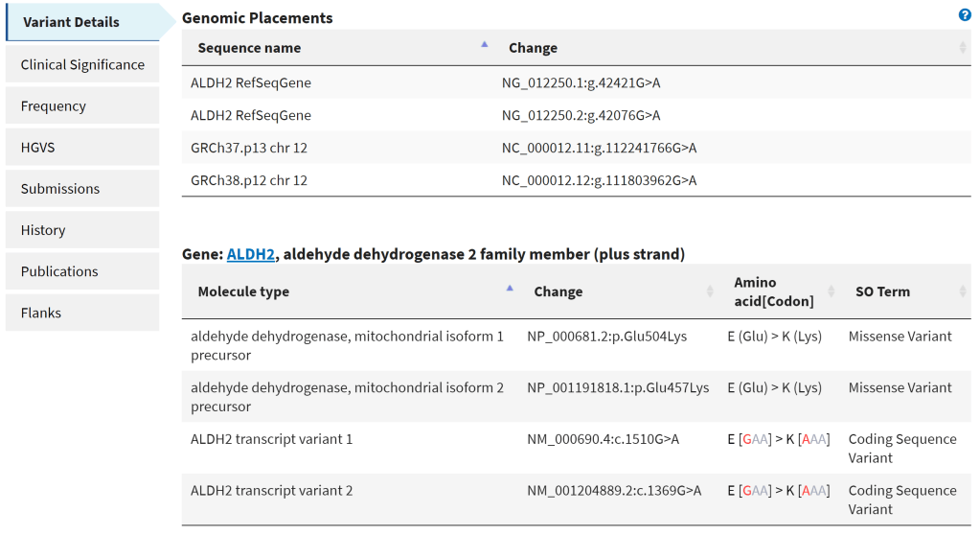
Task: Sort gene table by Change column arrows
Action: click(x=710, y=291)
